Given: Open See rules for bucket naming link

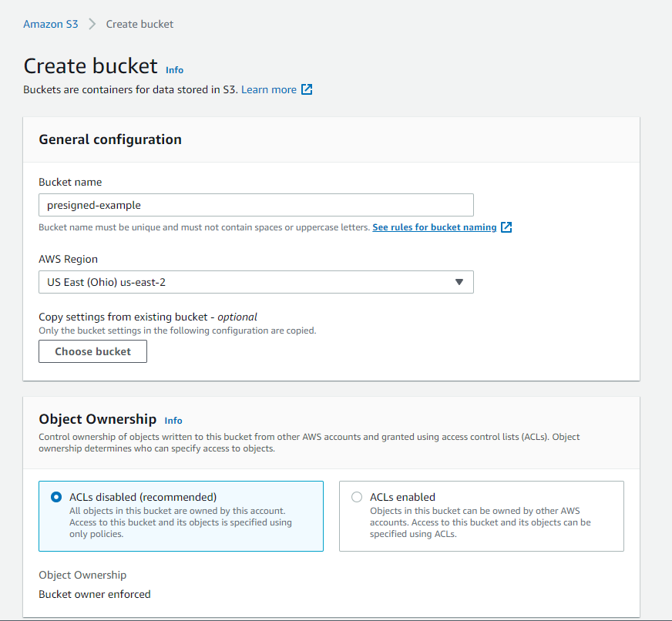Looking at the screenshot, I should coord(435,227).
